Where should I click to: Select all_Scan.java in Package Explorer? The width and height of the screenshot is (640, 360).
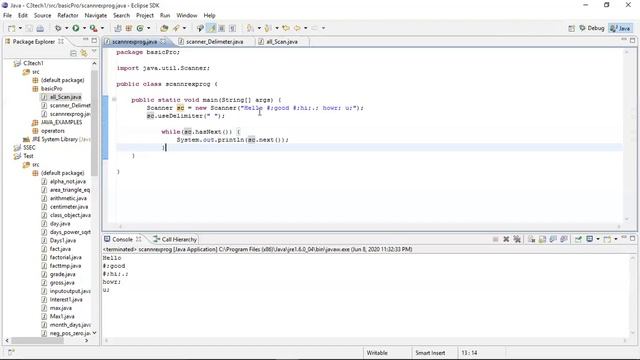pyautogui.click(x=65, y=97)
